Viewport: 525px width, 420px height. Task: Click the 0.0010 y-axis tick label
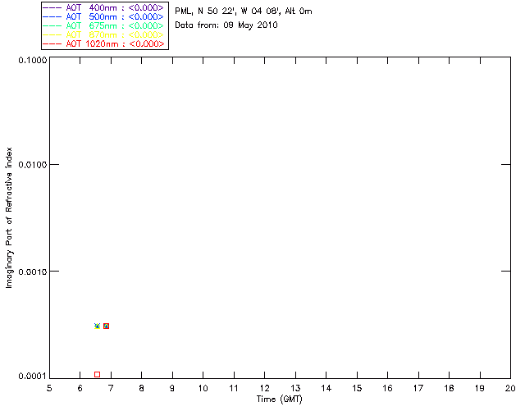(x=33, y=272)
